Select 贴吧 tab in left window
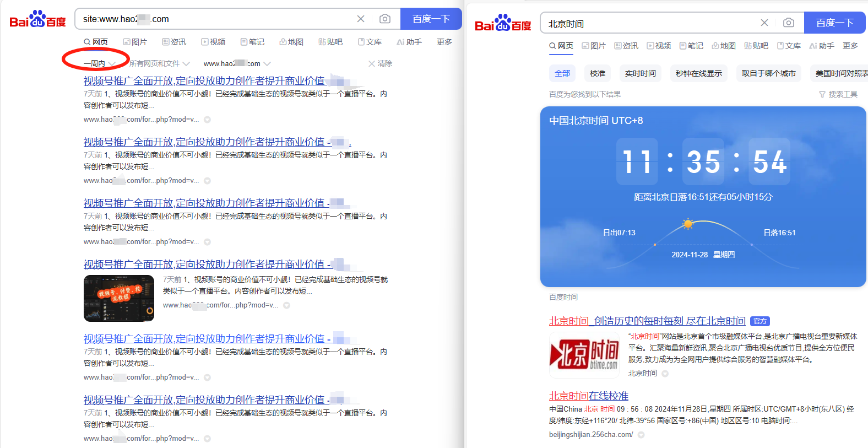The image size is (868, 448). pos(330,42)
